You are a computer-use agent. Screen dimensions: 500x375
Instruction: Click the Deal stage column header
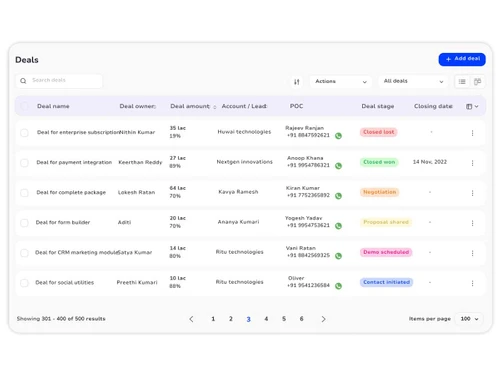tap(378, 106)
